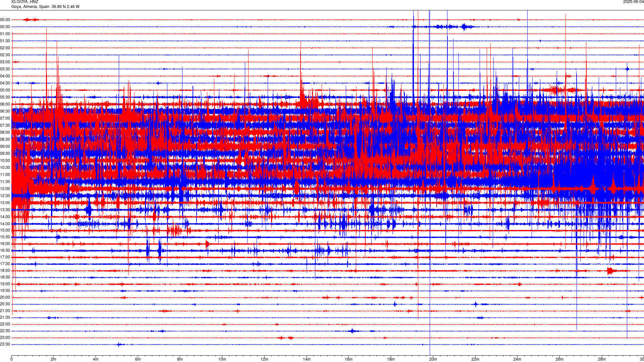
Task: Select the 14:00 time row label
Action: (5, 217)
